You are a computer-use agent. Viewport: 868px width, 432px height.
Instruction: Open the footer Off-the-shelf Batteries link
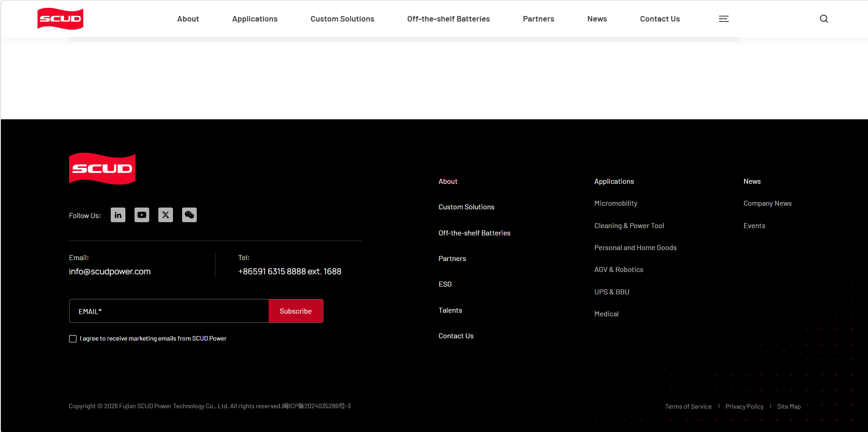(474, 233)
